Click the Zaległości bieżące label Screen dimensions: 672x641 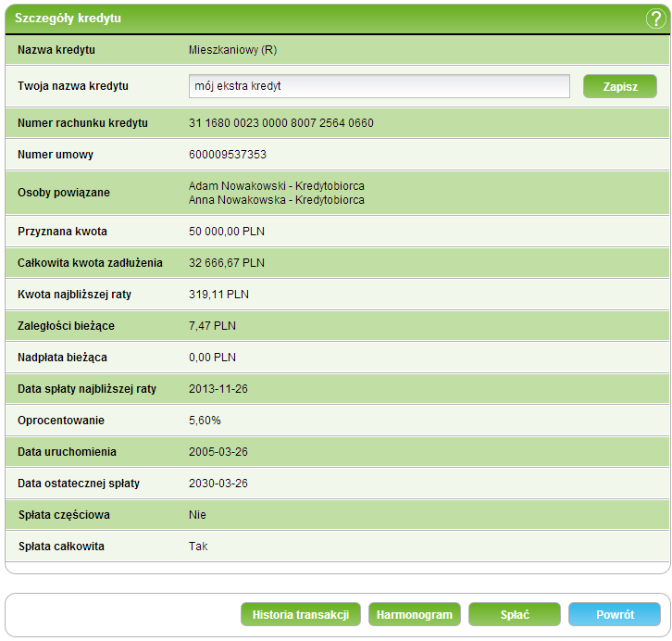point(66,326)
